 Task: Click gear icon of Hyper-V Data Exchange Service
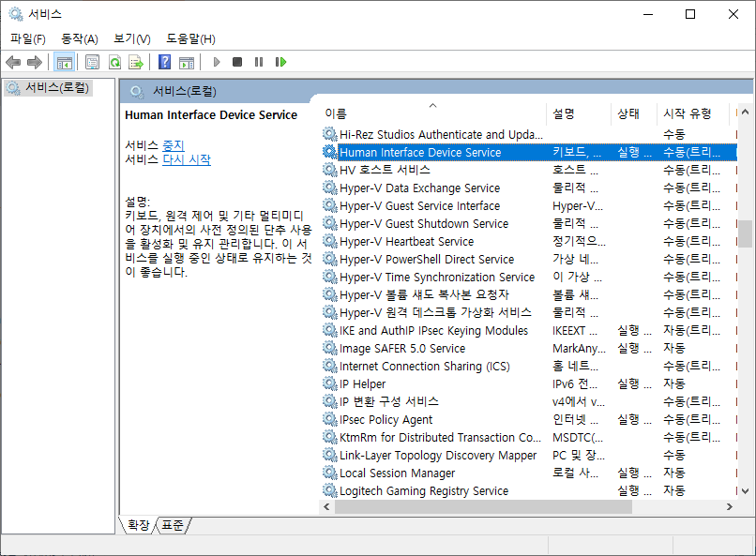(x=330, y=188)
